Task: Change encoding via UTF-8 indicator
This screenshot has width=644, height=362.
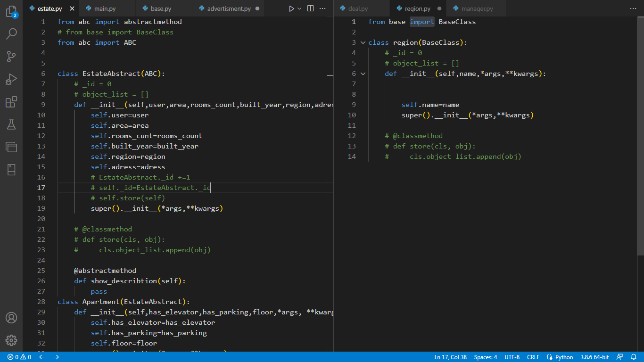Action: pos(512,357)
